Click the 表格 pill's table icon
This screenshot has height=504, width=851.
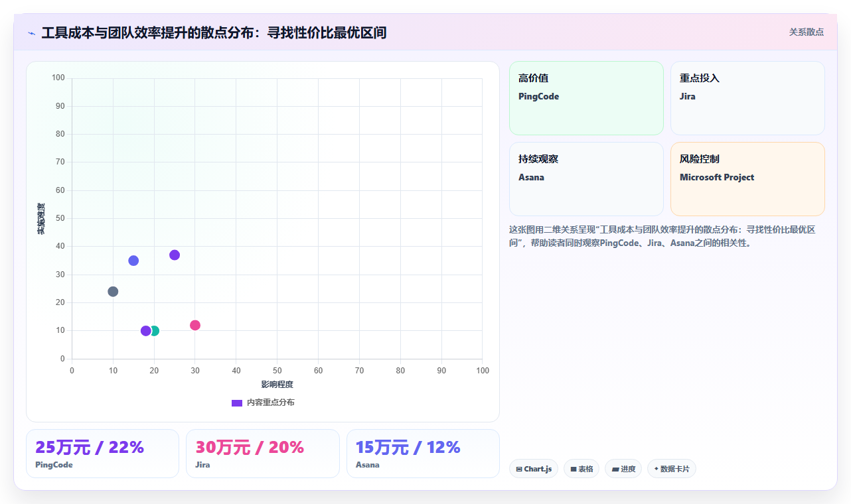[574, 470]
